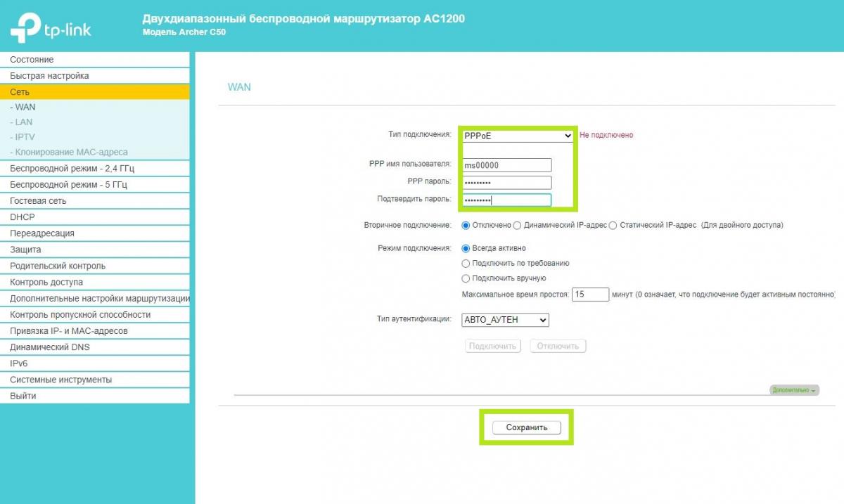This screenshot has width=844, height=504.
Task: Select 'Подключить вручную' radio button
Action: 466,278
